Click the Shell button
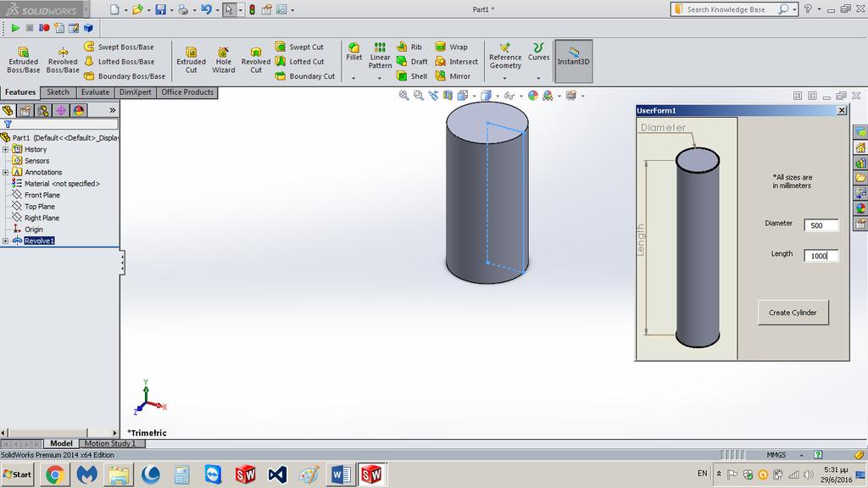The height and width of the screenshot is (488, 868). [x=412, y=75]
